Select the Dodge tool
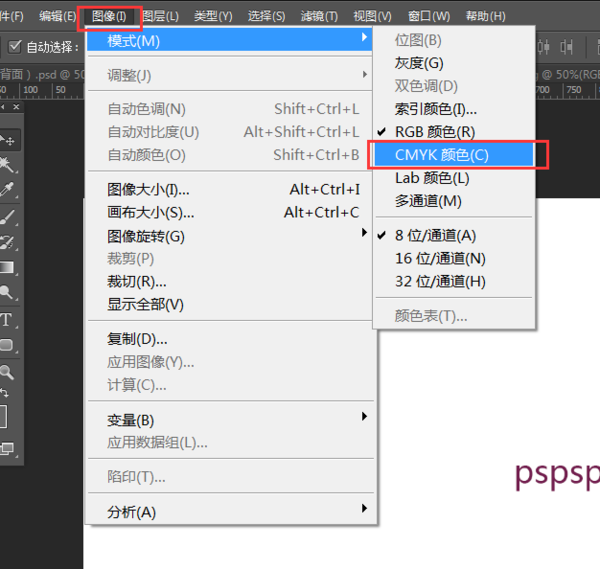 pos(7,292)
